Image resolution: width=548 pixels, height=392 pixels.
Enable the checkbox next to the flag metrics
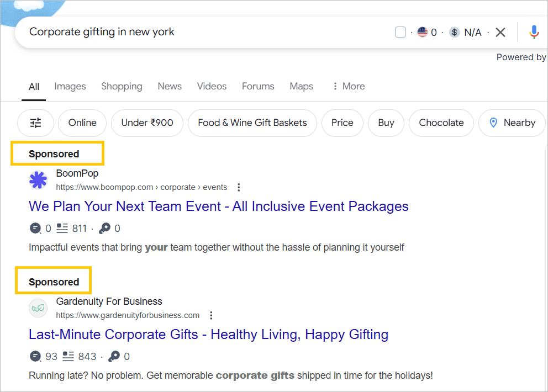[400, 32]
